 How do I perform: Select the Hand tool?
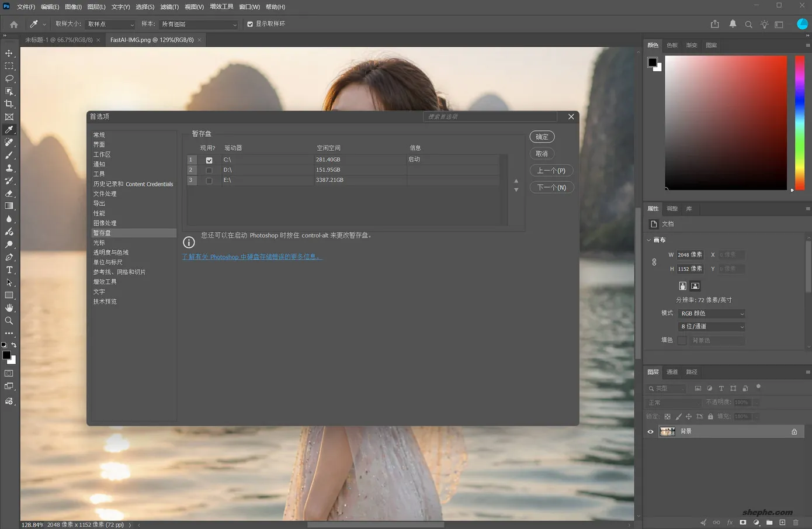[9, 308]
